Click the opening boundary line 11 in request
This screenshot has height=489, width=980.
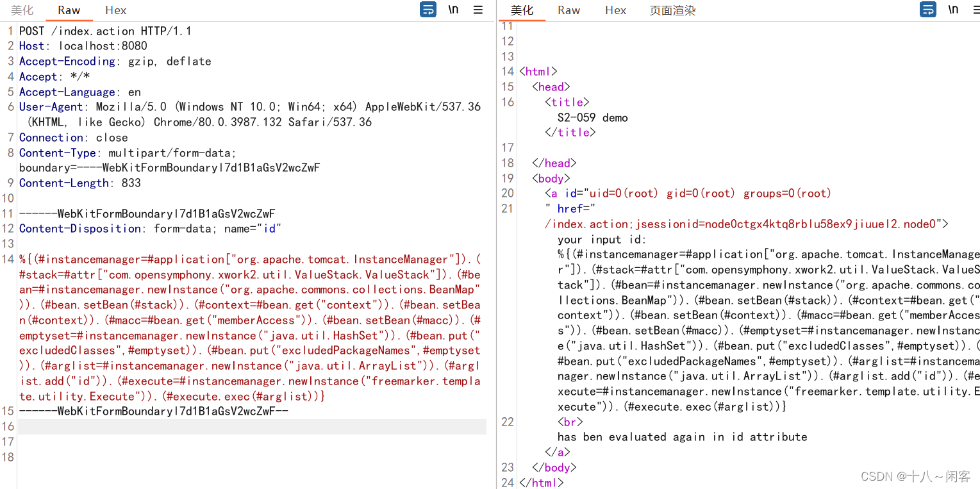point(147,213)
